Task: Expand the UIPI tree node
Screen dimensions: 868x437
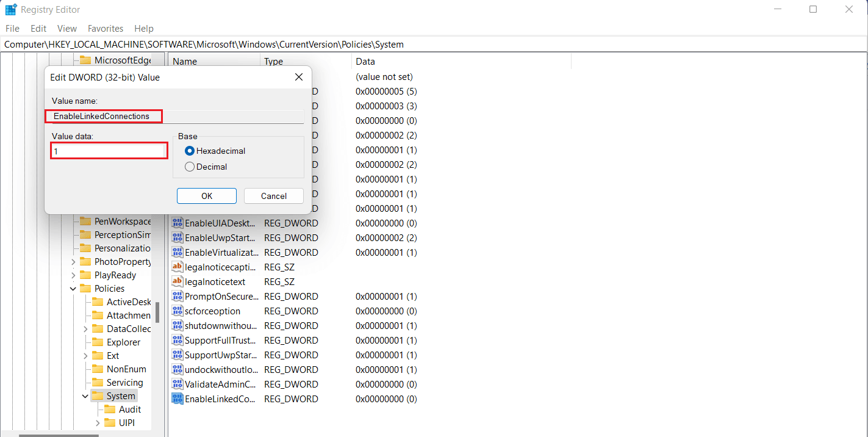Action: click(x=97, y=422)
